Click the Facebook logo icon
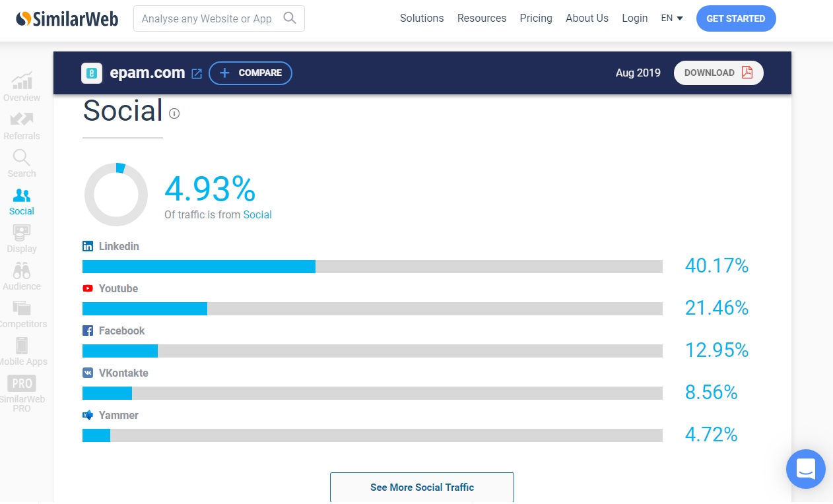This screenshot has width=833, height=504. pos(88,331)
